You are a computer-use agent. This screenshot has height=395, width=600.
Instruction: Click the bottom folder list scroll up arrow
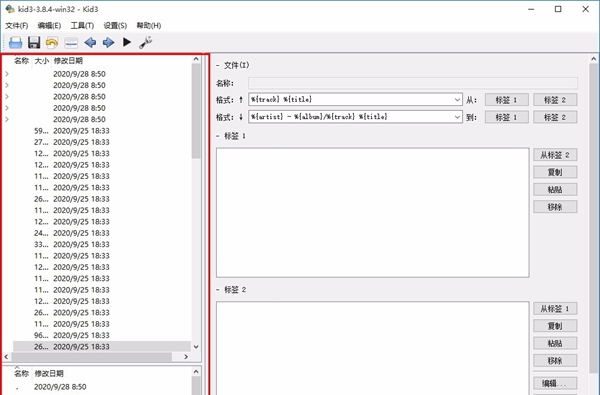196,372
